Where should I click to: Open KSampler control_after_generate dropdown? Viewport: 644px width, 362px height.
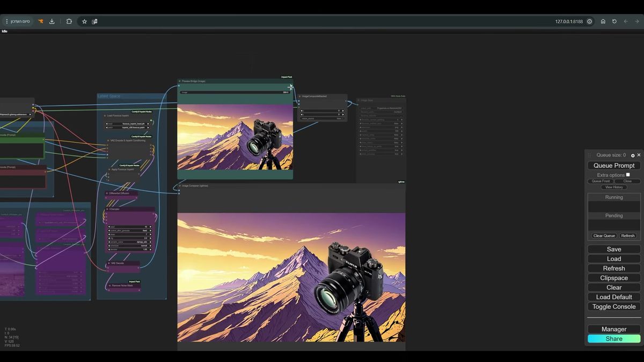coord(129,231)
